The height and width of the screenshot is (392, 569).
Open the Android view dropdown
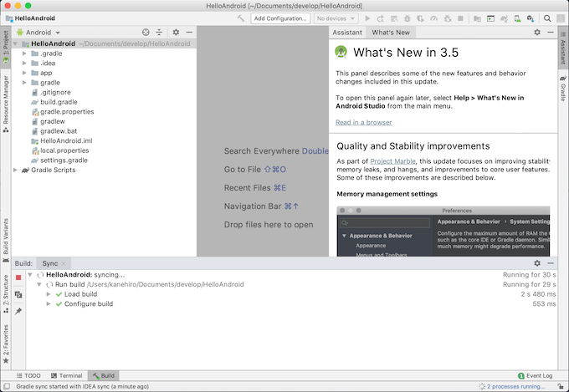click(x=38, y=33)
